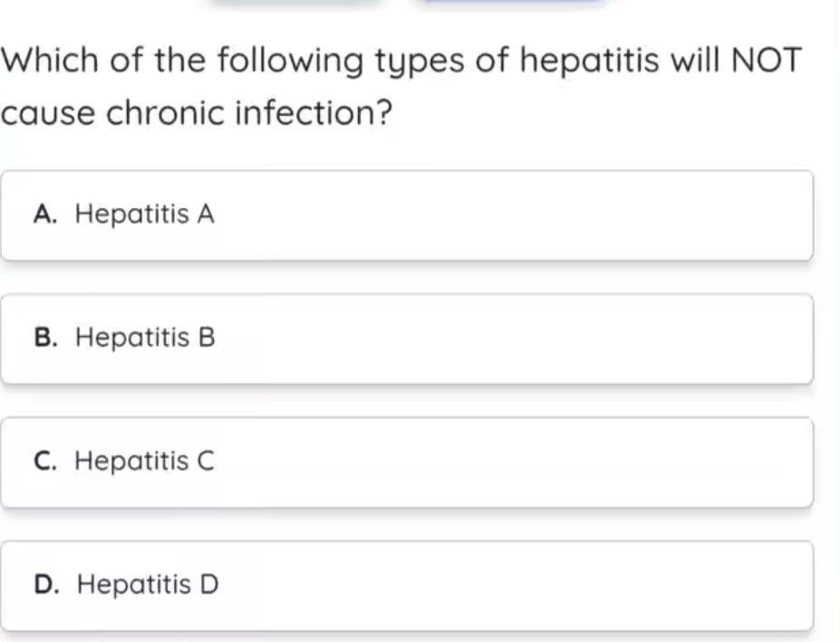Click the blue-shadowed button edge at top

coord(512,2)
